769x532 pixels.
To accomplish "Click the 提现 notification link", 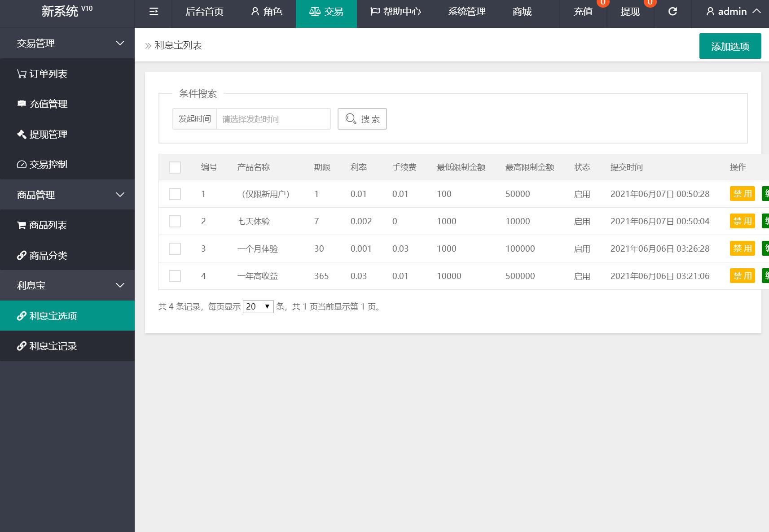I will 630,12.
